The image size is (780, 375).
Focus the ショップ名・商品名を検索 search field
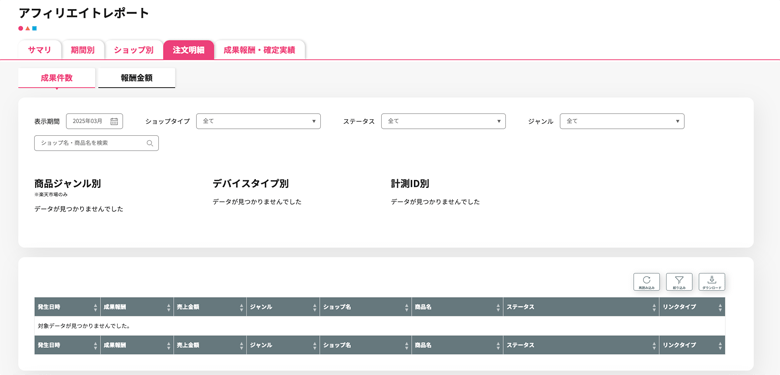point(97,143)
